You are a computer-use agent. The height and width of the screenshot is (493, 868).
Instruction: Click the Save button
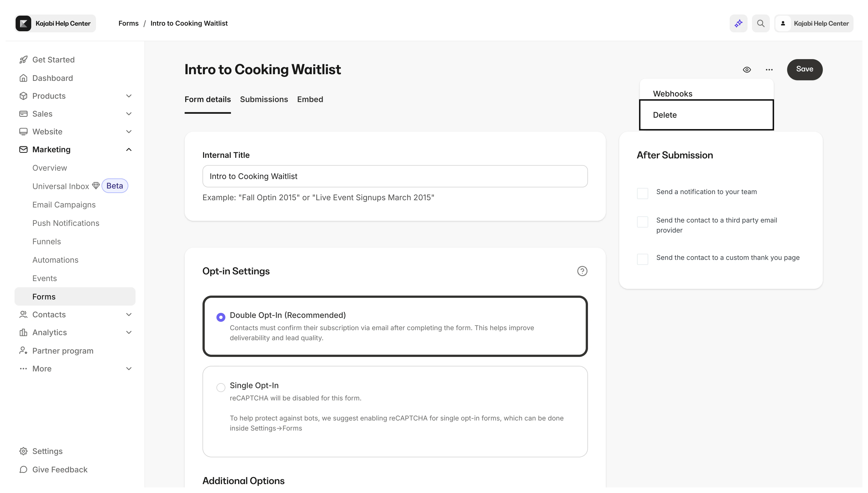tap(805, 69)
